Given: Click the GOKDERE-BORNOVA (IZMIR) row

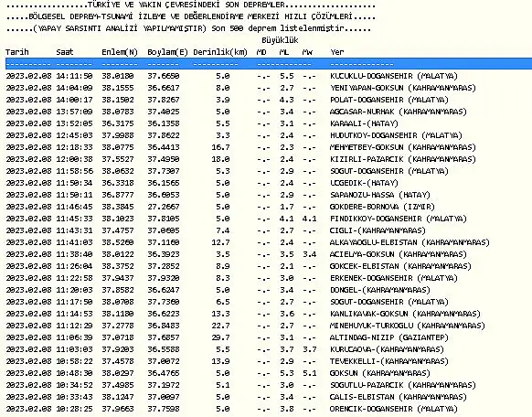Looking at the screenshot, I should tap(220, 207).
